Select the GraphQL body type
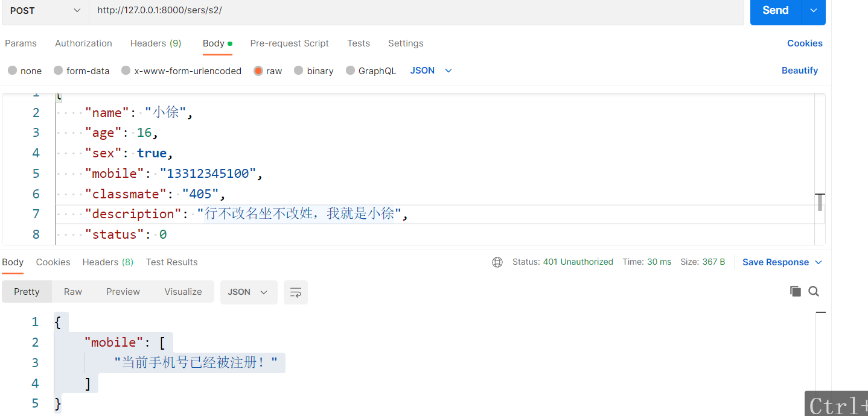 tap(371, 71)
